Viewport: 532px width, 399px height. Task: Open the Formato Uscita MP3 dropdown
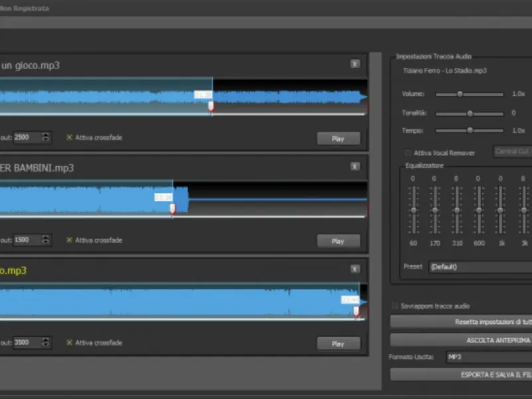click(x=489, y=357)
